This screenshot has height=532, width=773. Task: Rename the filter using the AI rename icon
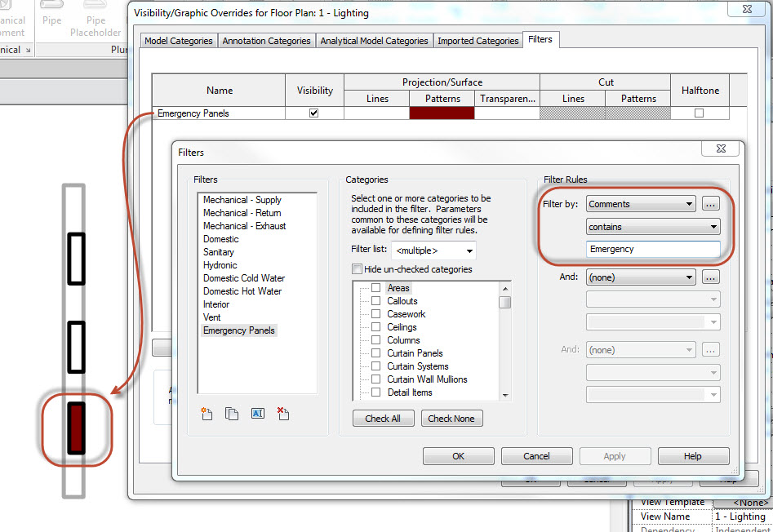pos(257,414)
